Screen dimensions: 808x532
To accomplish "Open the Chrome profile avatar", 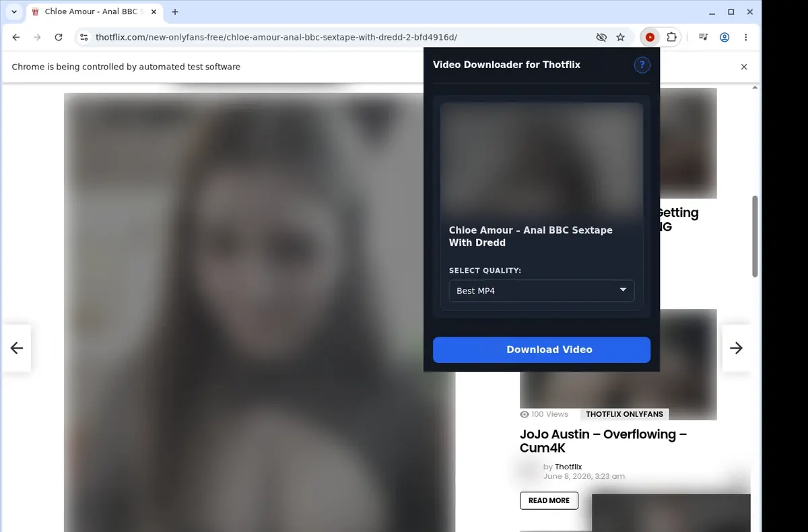I will pyautogui.click(x=725, y=38).
